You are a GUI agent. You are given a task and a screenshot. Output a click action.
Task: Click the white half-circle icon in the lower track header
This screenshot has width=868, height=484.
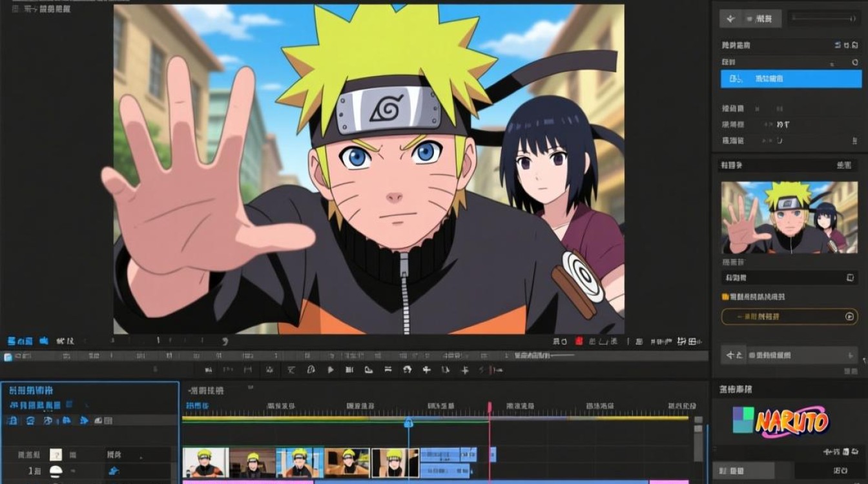(x=56, y=471)
